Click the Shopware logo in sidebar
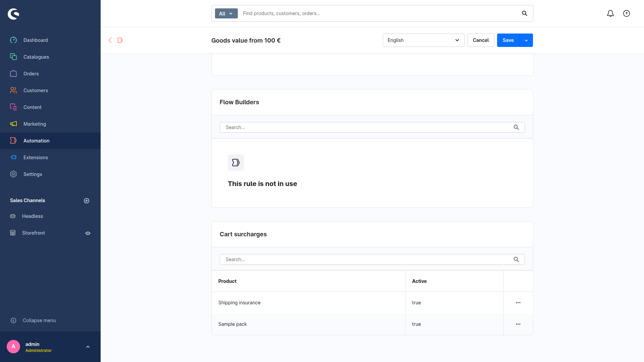Image resolution: width=644 pixels, height=362 pixels. tap(13, 14)
